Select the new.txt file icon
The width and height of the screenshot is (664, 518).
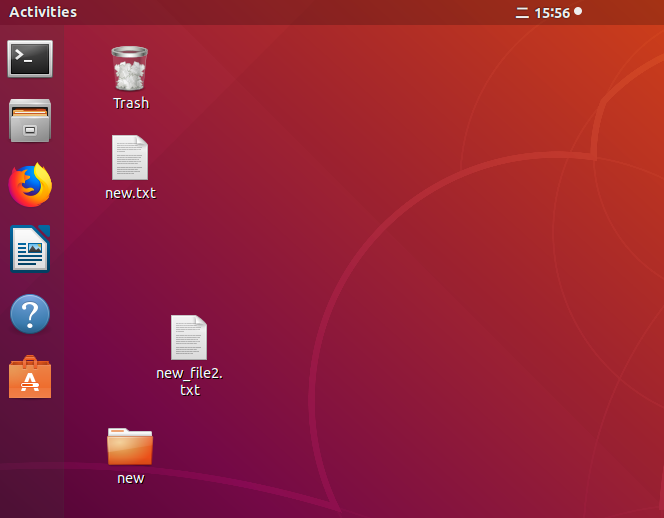[130, 158]
